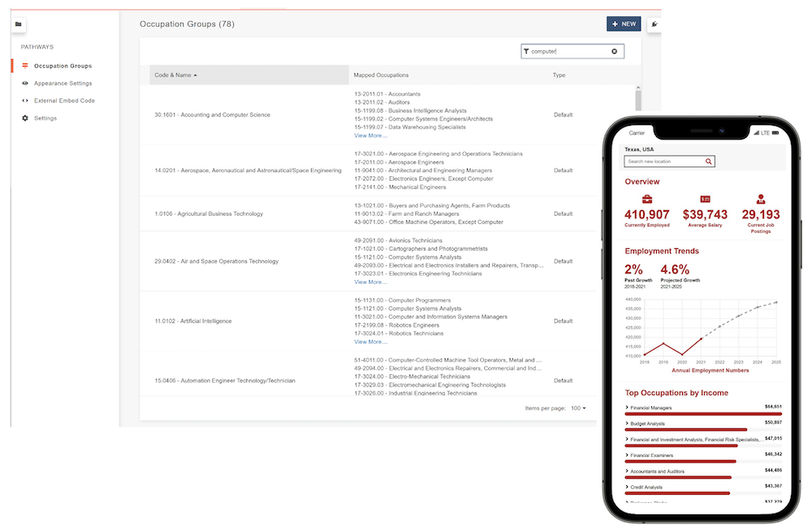Tap the 29,193 Current Job Postings figure
This screenshot has width=812, height=529.
click(761, 214)
